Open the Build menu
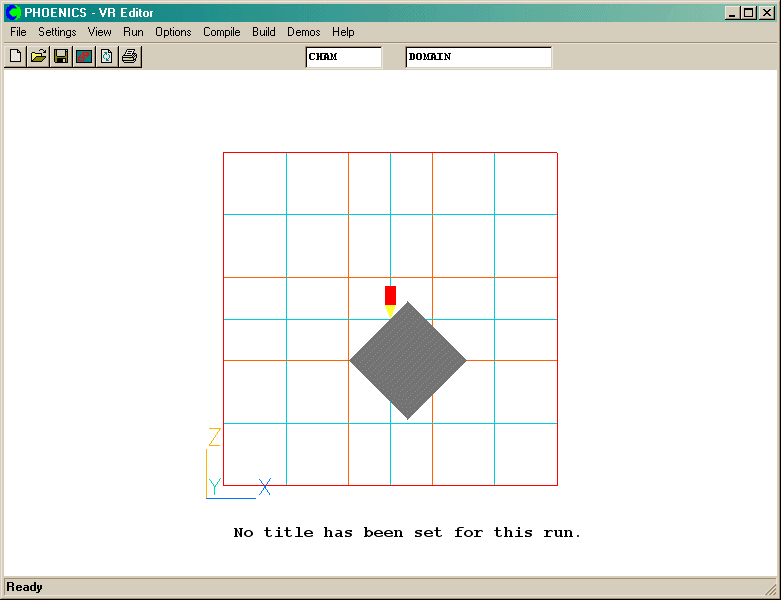Viewport: 781px width, 600px height. pyautogui.click(x=264, y=32)
